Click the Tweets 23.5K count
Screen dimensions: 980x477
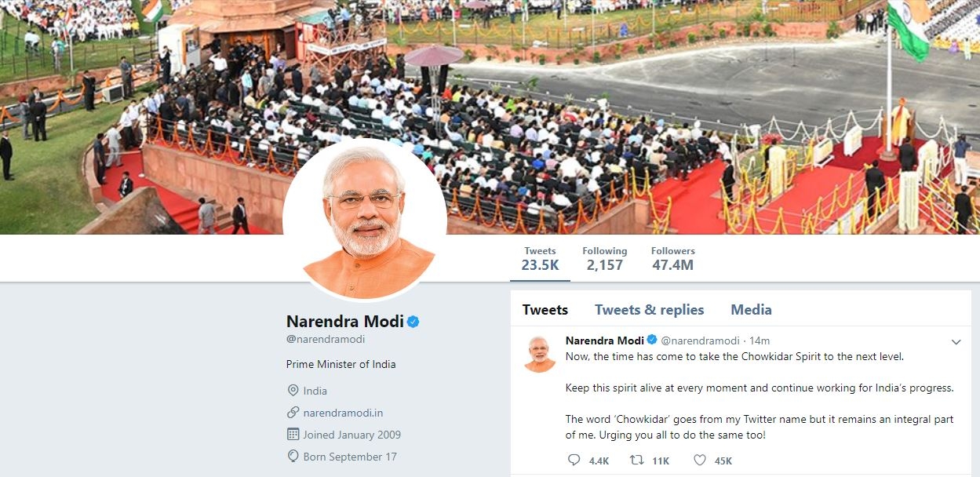[540, 259]
